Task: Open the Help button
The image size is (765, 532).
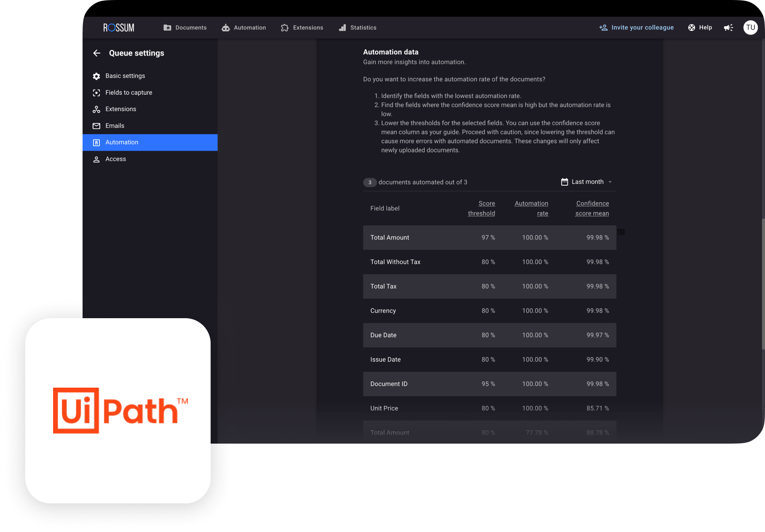Action: pyautogui.click(x=700, y=28)
